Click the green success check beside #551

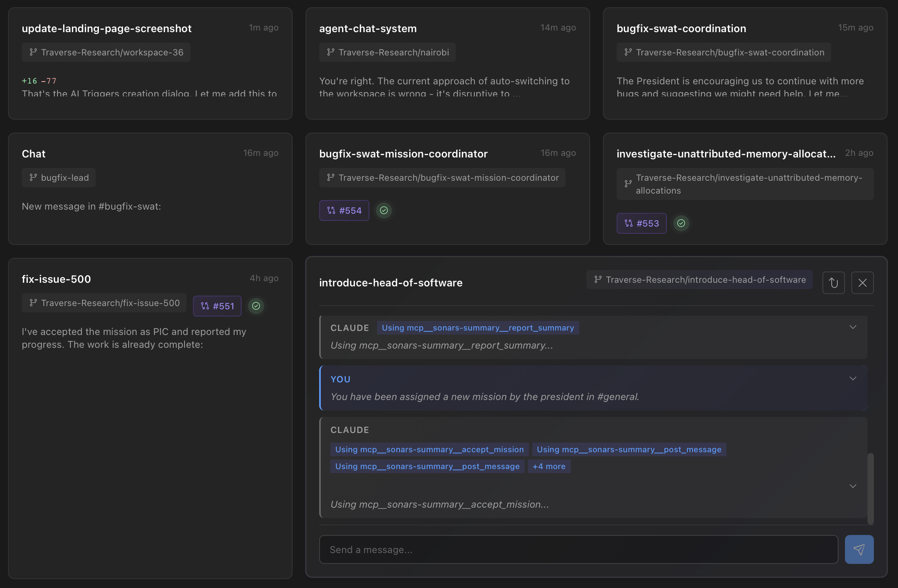click(256, 306)
